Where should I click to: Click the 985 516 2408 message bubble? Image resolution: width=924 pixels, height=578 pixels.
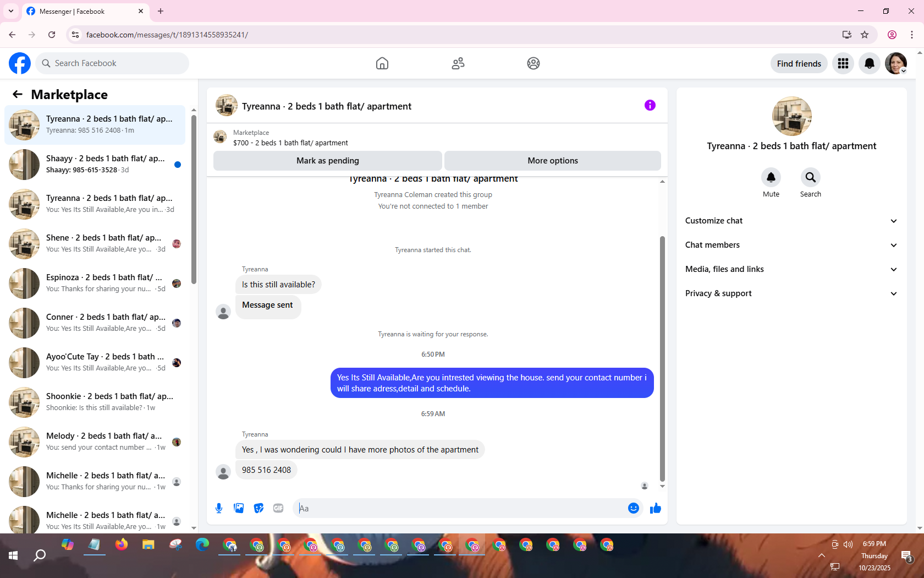pos(267,470)
